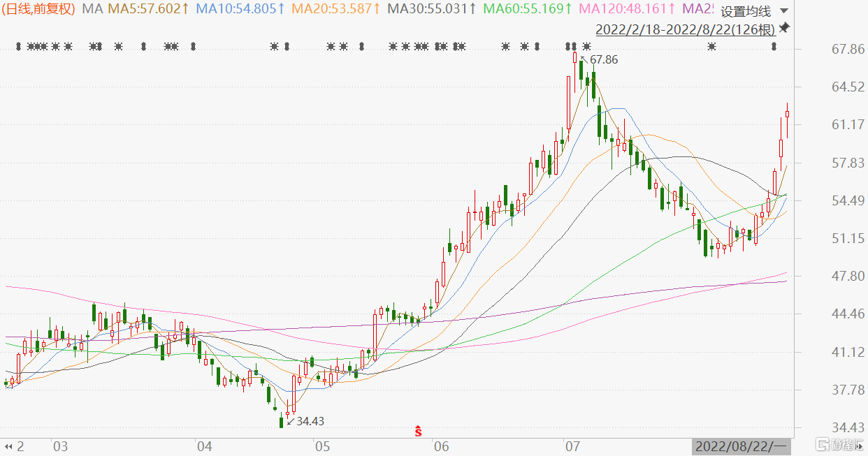
Task: Open the 设置均线 dropdown arrow
Action: (783, 11)
